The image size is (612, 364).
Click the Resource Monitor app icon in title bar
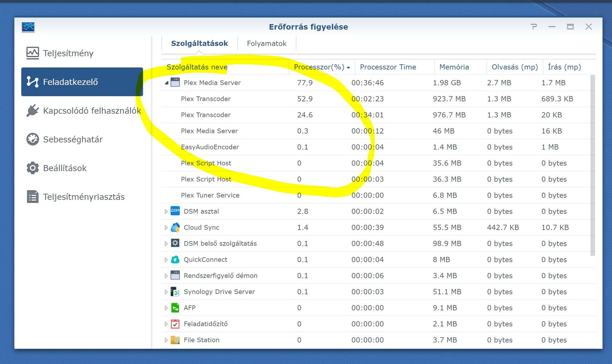(x=28, y=27)
